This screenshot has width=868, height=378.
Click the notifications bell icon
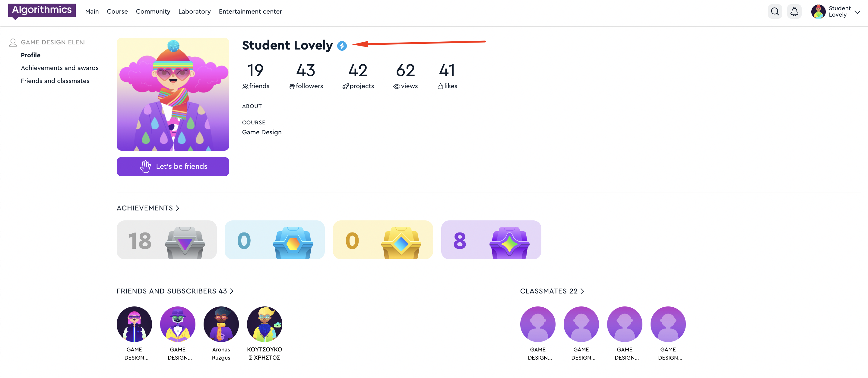tap(794, 12)
